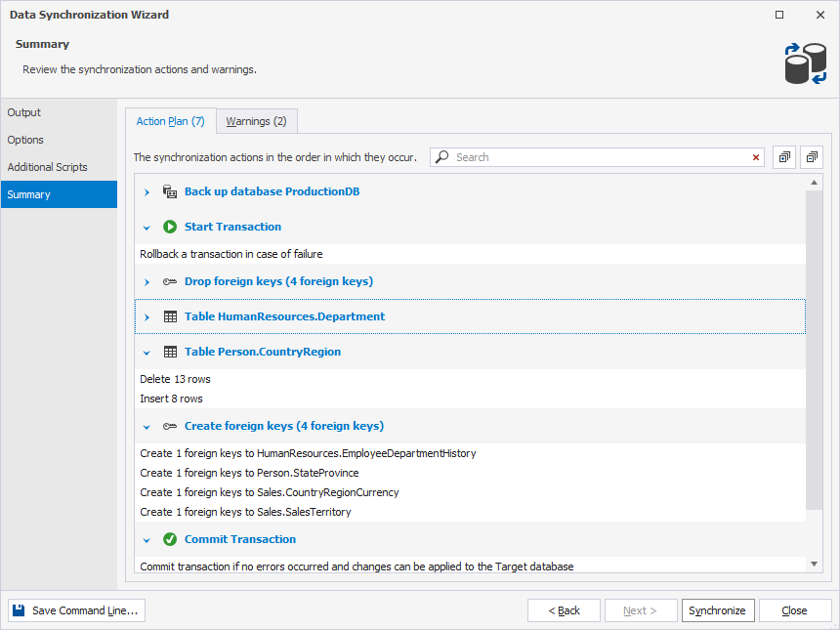Go to the Options page in sidebar
Screen dimensions: 840x630
click(x=25, y=140)
